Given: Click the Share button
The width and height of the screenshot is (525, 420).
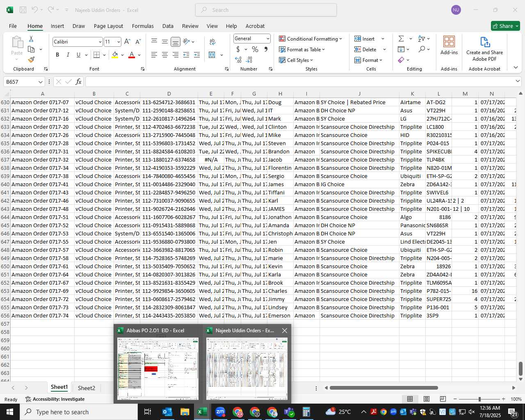Looking at the screenshot, I should click(x=505, y=26).
